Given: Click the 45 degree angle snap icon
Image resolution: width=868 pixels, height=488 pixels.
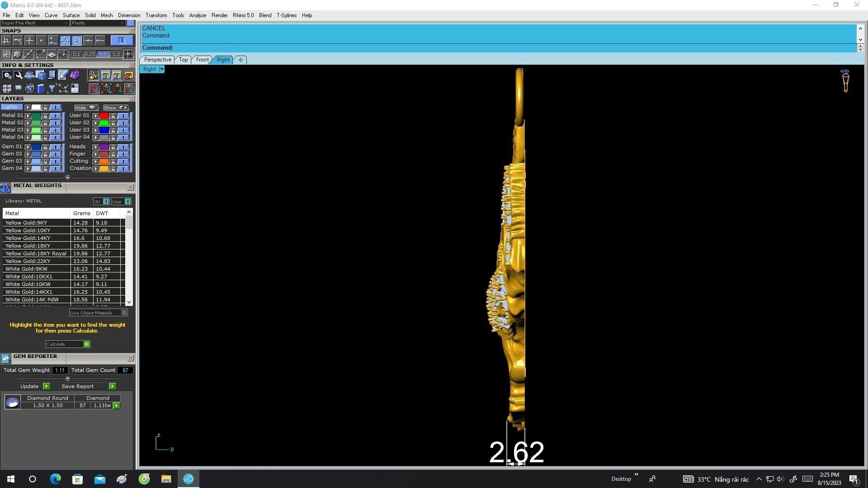Looking at the screenshot, I should pyautogui.click(x=41, y=54).
